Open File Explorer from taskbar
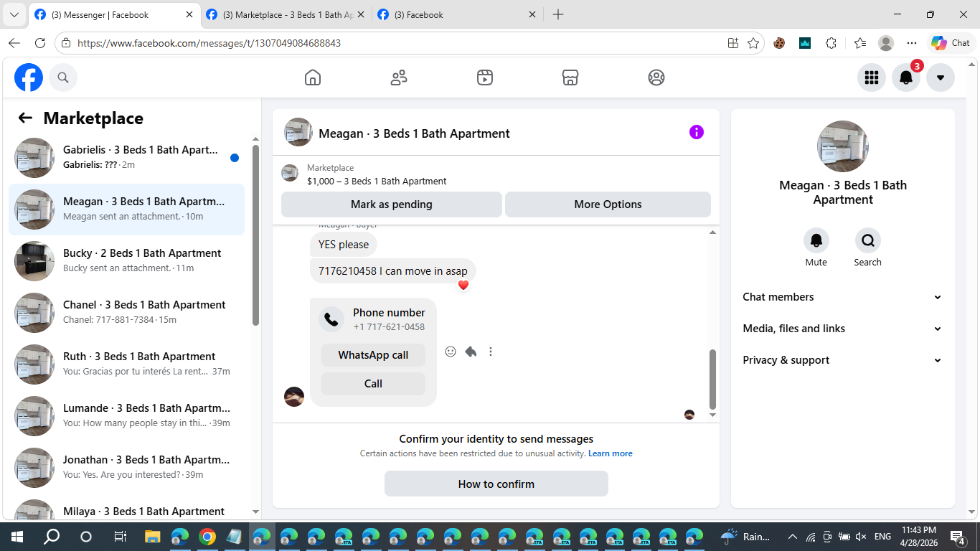The image size is (980, 551). pos(153,536)
